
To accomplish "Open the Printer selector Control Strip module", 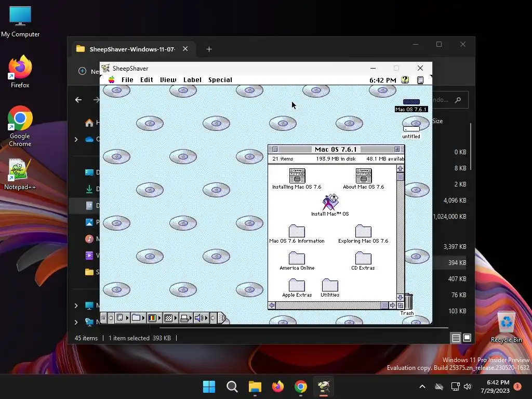I will (x=186, y=318).
